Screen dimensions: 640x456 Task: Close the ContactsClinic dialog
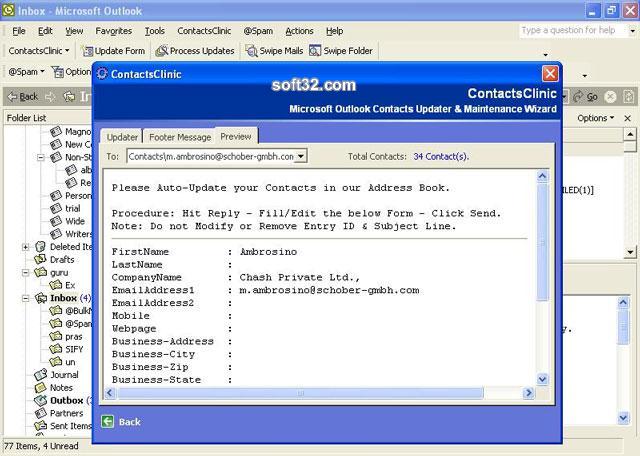tap(550, 74)
